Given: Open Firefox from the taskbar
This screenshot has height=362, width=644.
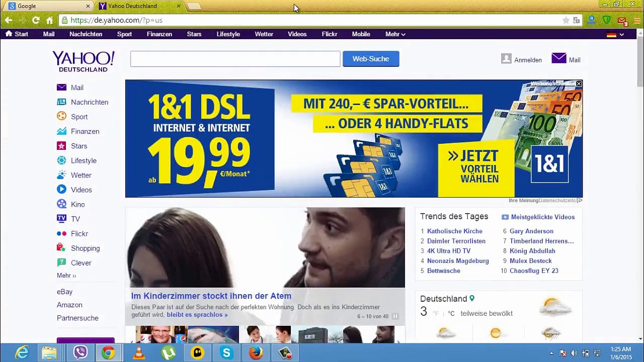Looking at the screenshot, I should (256, 353).
